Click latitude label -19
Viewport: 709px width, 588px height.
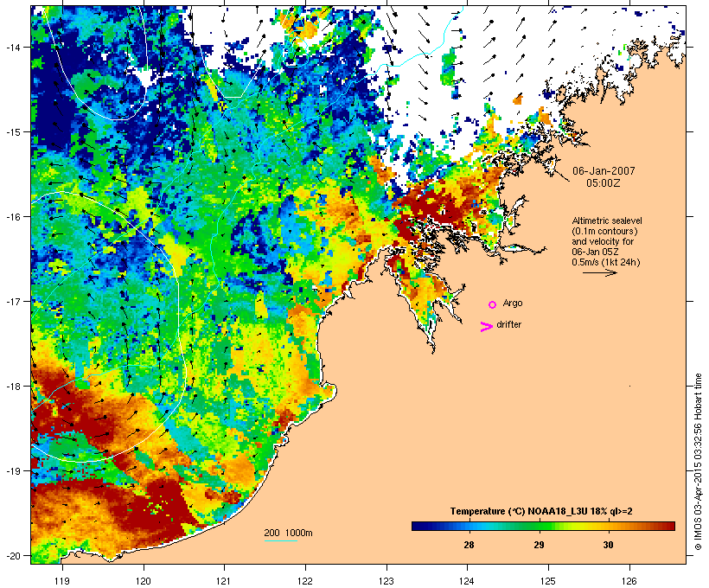13,471
